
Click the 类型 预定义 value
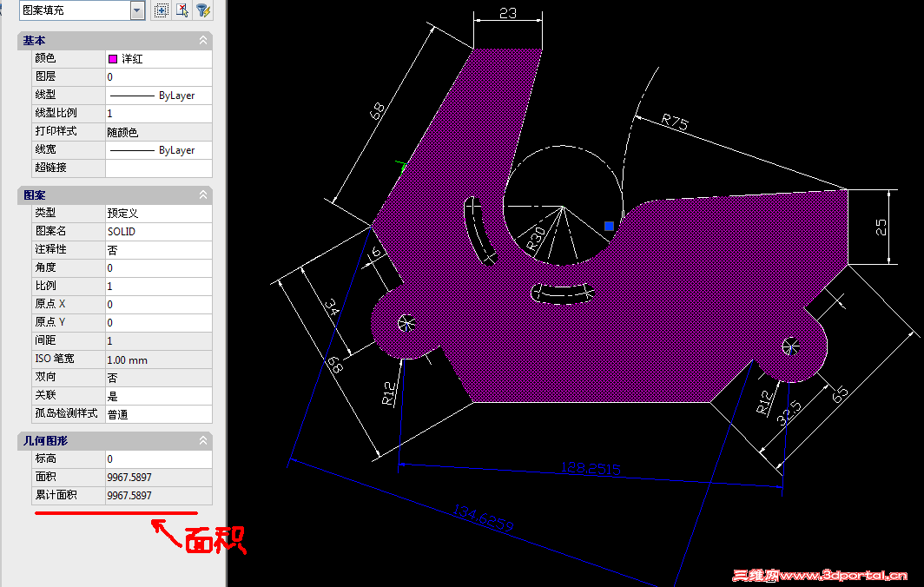point(159,213)
